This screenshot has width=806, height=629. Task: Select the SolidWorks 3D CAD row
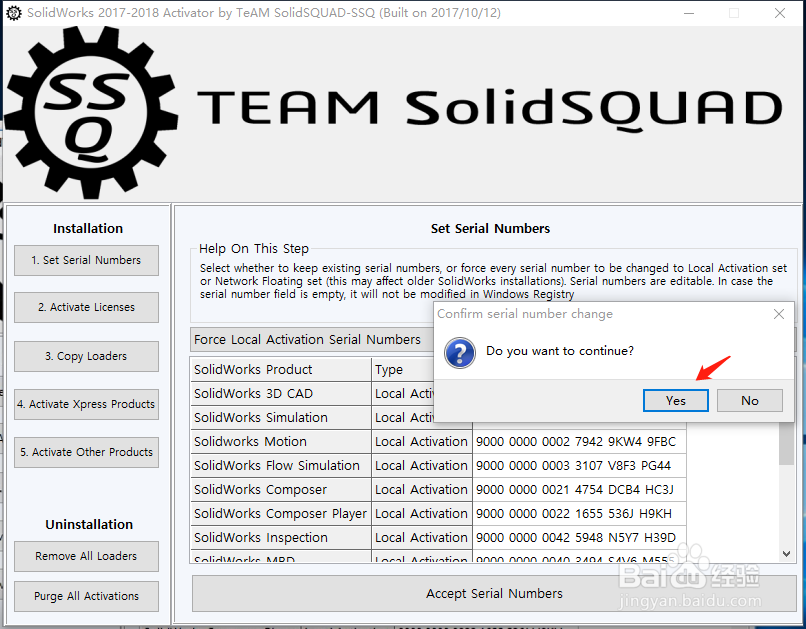280,394
